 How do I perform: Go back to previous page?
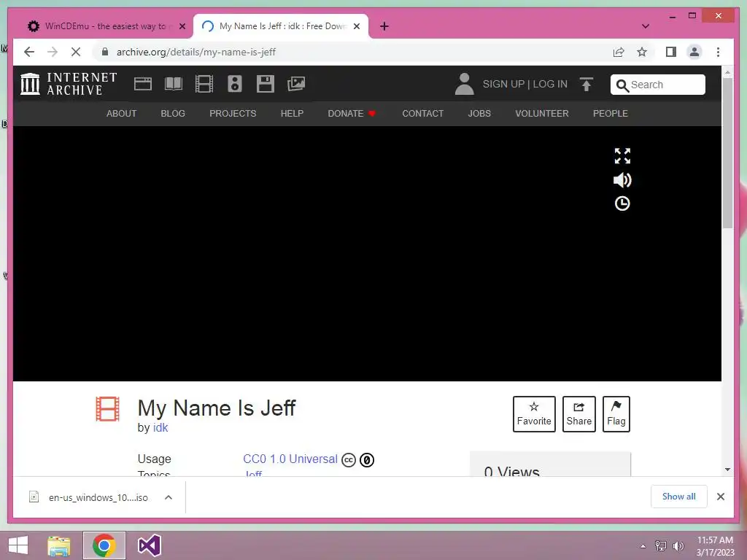tap(29, 52)
